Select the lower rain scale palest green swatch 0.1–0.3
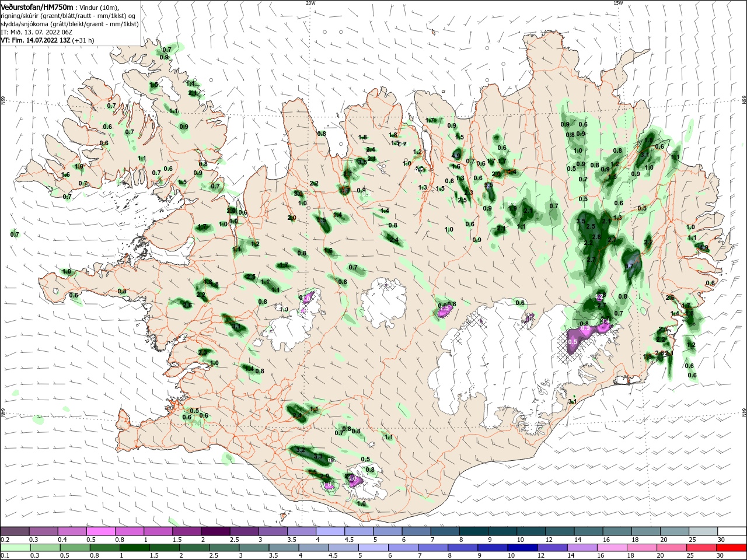The image size is (747, 560). (x=15, y=548)
